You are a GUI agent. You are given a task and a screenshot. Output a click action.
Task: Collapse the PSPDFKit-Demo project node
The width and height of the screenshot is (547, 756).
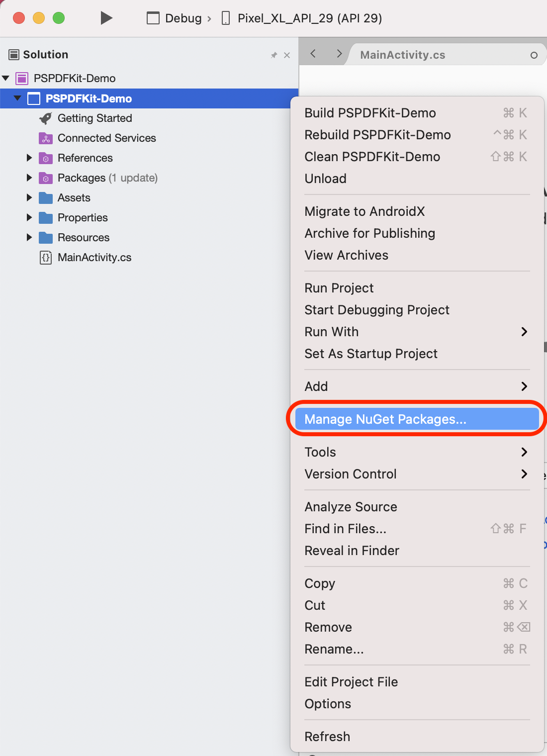tap(17, 98)
